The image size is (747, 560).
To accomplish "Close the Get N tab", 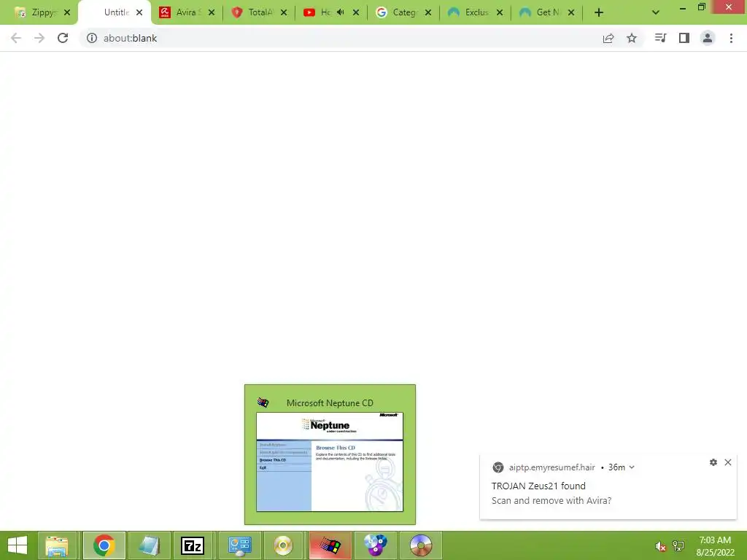I will coord(571,12).
